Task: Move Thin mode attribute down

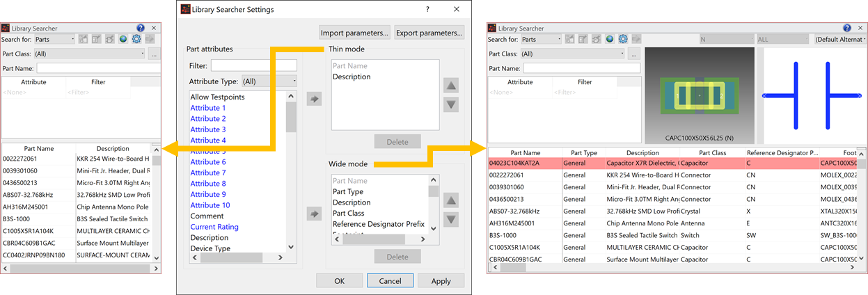Action: coord(451,105)
